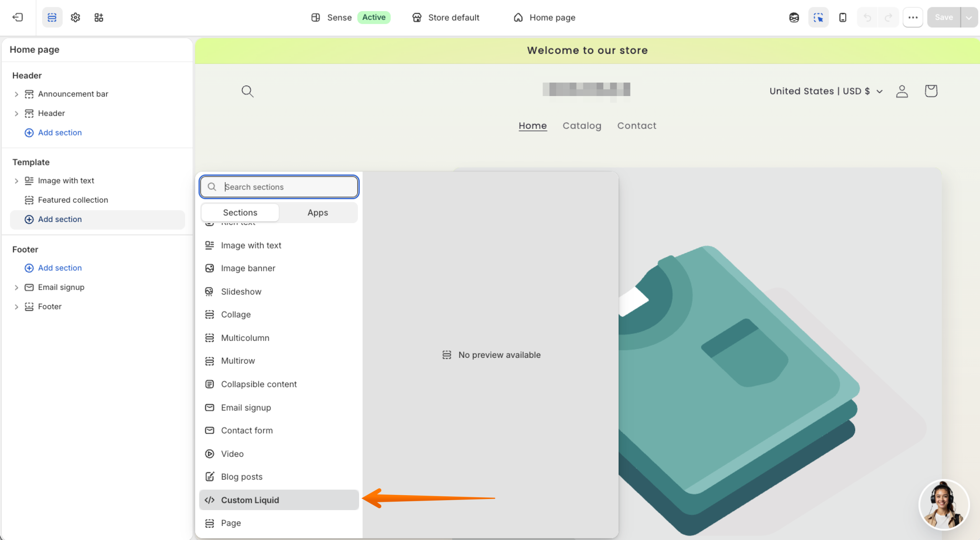980x540 pixels.
Task: Click the preview inspector face icon
Action: [x=794, y=17]
